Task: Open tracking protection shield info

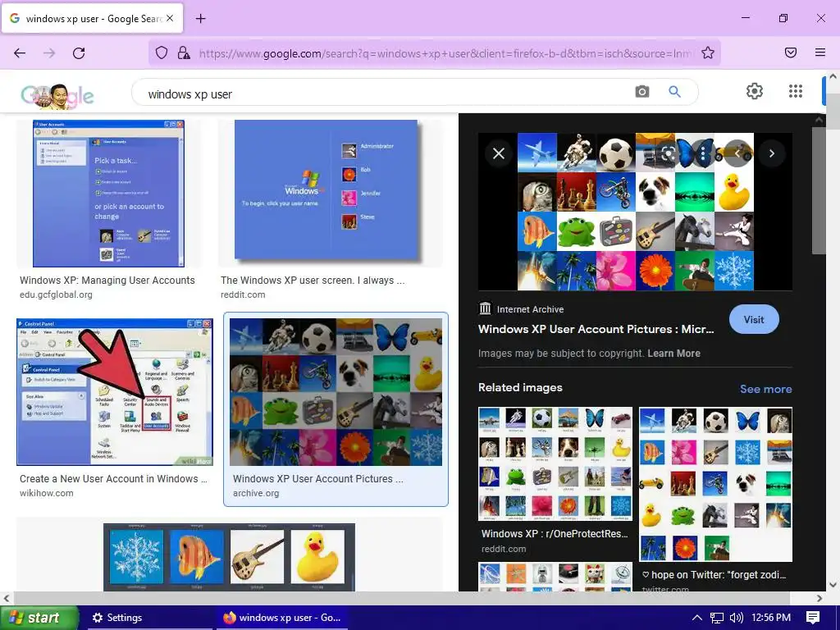Action: tap(162, 52)
